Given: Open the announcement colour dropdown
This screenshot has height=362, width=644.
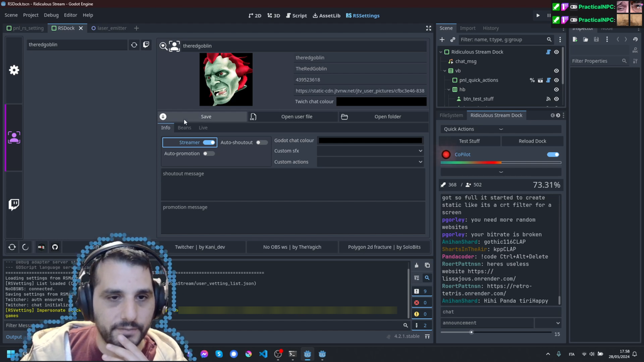Looking at the screenshot, I should (x=548, y=323).
